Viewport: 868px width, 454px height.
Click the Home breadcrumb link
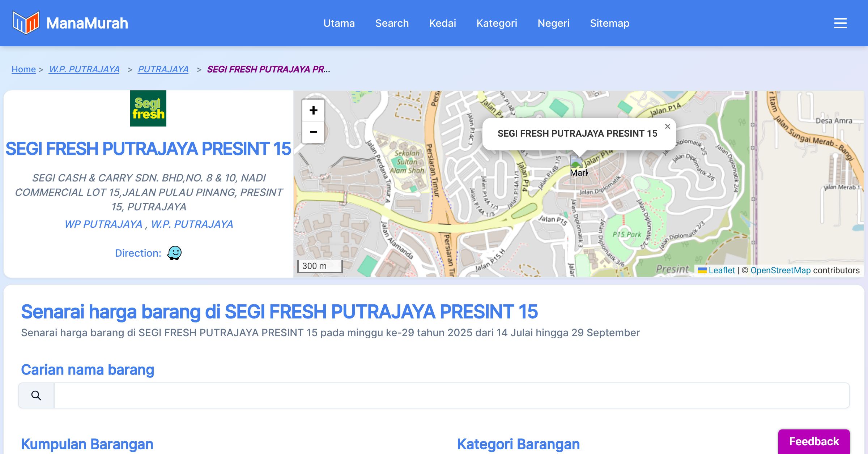(x=24, y=69)
